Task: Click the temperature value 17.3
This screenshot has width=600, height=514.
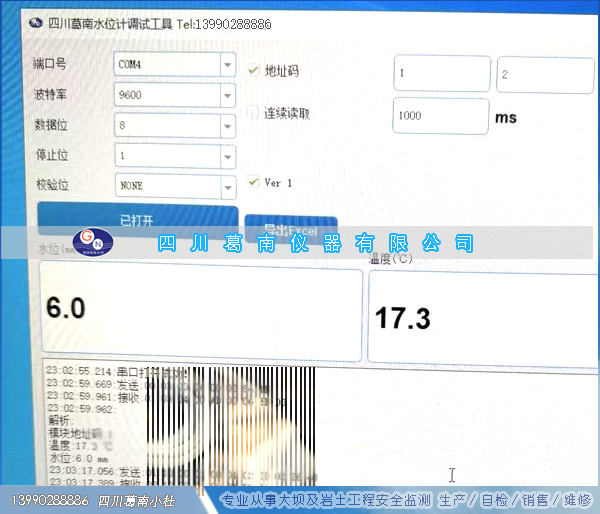Action: pos(403,318)
